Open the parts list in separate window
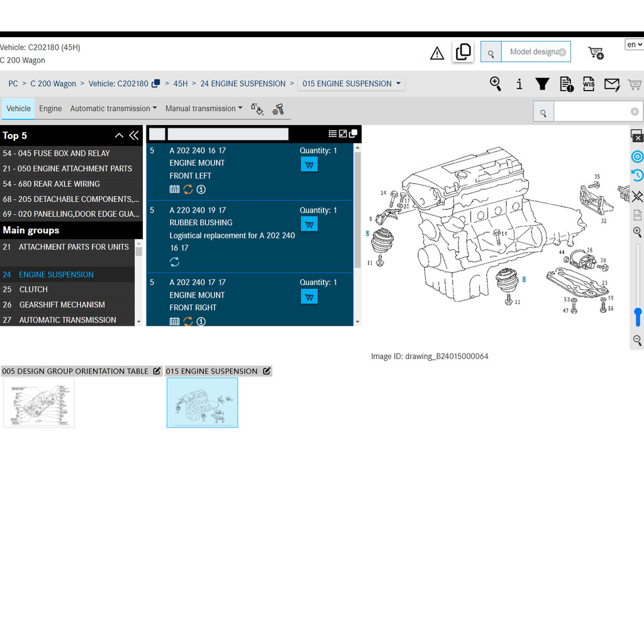 [x=353, y=133]
